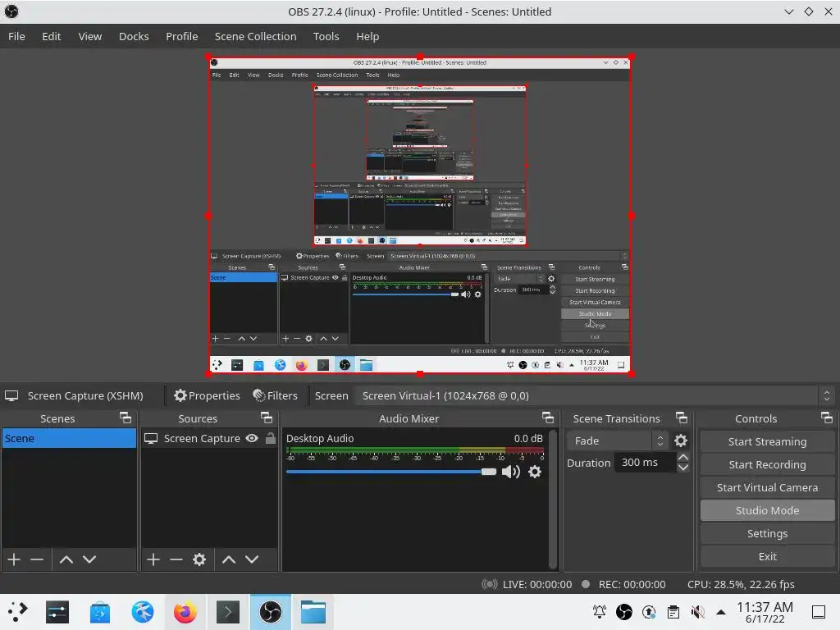This screenshot has width=840, height=630.
Task: Pop out the Scene Transitions dock
Action: tap(682, 418)
